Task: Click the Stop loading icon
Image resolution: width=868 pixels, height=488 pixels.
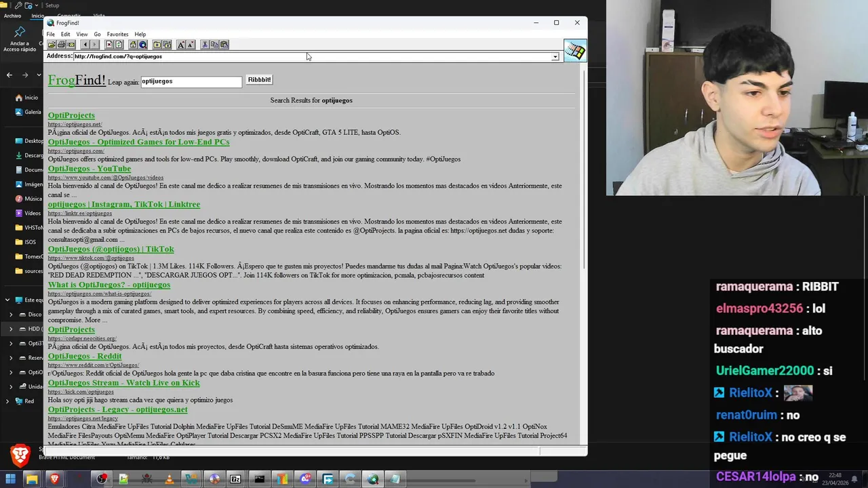Action: click(109, 45)
